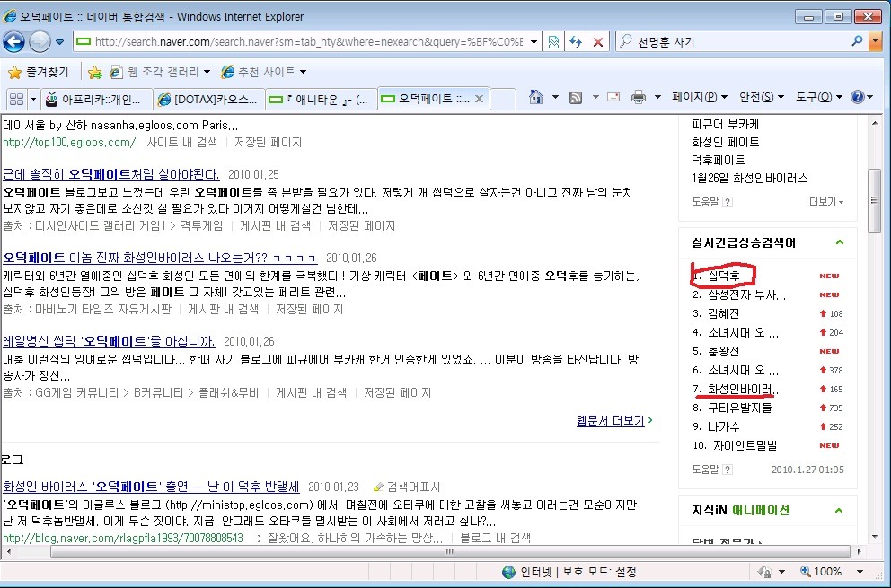Click the magnifier search button
The height and width of the screenshot is (588, 891).
[858, 41]
